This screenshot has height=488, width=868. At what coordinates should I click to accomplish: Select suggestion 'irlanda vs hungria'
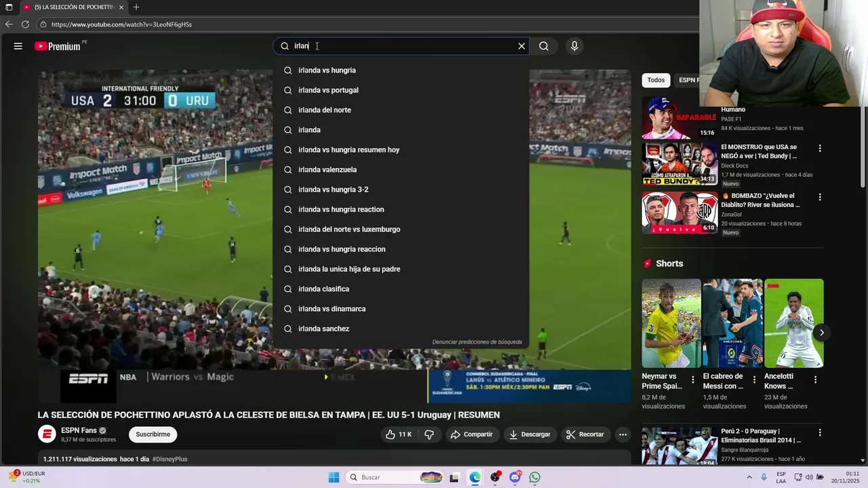[401, 70]
